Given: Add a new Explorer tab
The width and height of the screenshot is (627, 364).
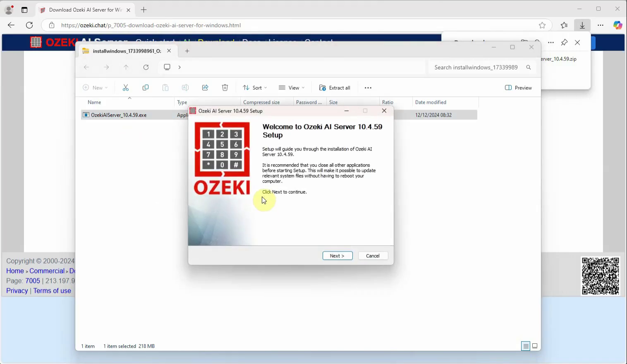Looking at the screenshot, I should point(187,51).
